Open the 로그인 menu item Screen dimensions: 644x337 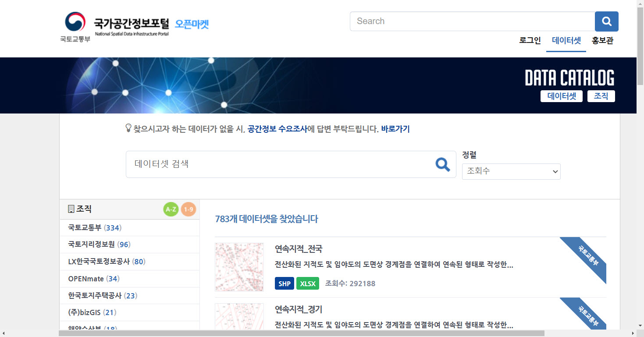[x=530, y=41]
